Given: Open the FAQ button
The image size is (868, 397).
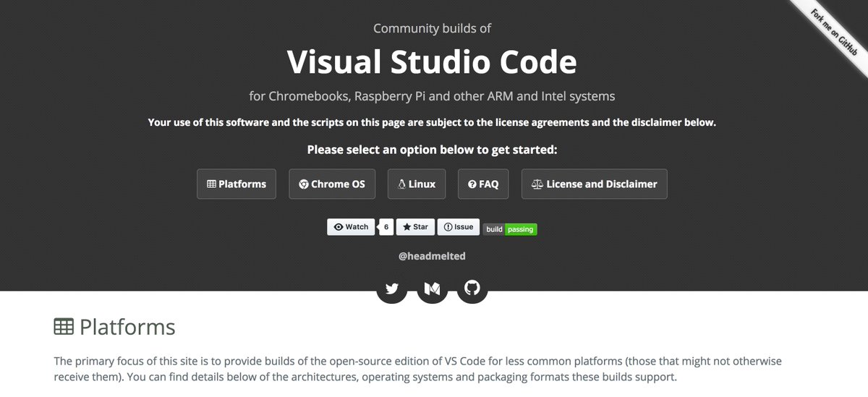Looking at the screenshot, I should pos(483,184).
